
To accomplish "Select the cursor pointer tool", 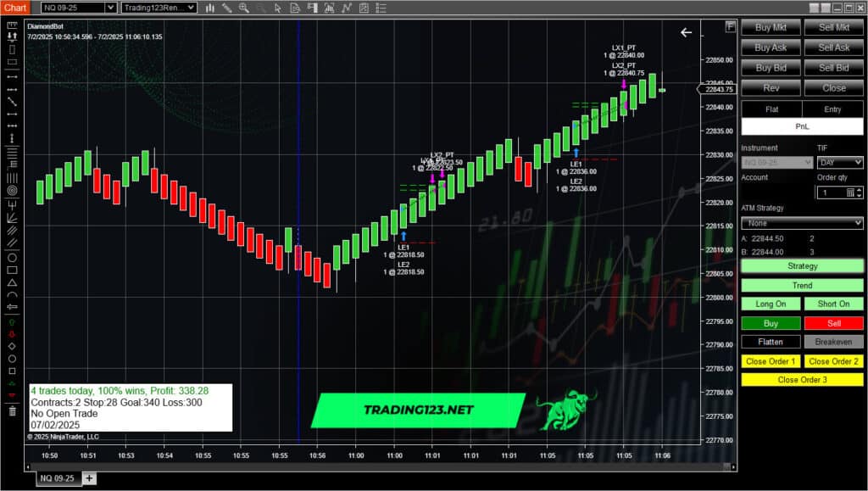I will [x=278, y=8].
